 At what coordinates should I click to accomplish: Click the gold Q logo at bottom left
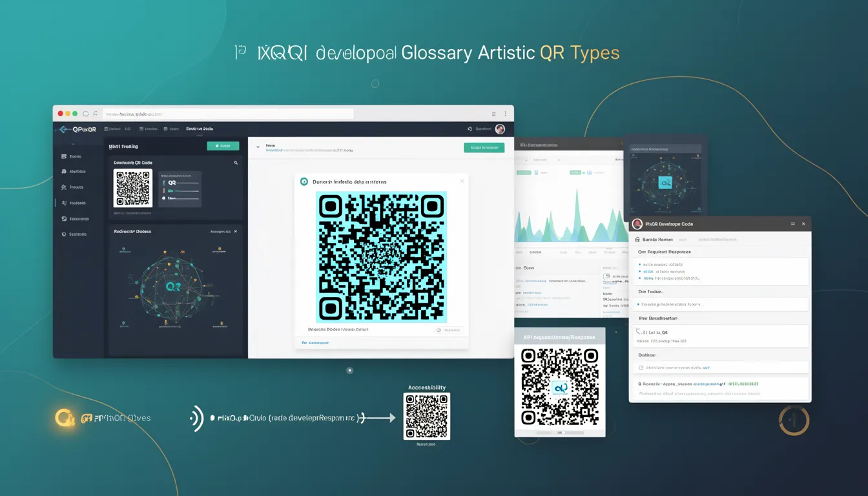pos(65,418)
